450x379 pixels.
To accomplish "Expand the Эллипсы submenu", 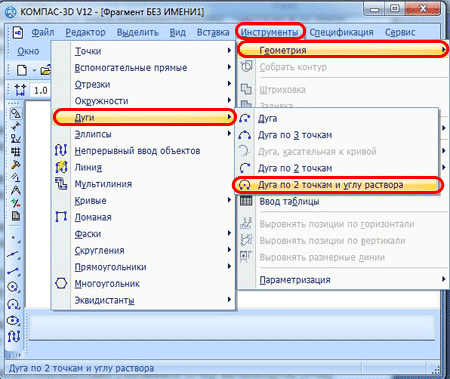I will [x=144, y=134].
